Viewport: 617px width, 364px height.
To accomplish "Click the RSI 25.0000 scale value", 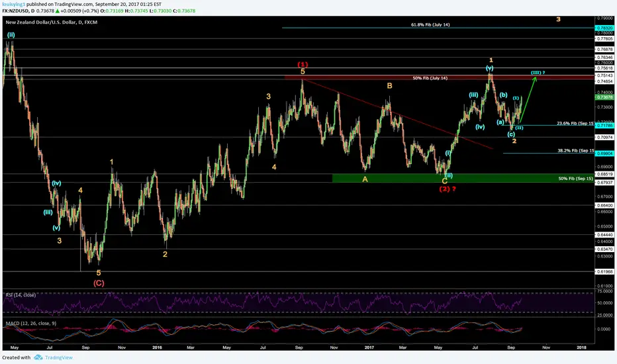I will tap(605, 315).
